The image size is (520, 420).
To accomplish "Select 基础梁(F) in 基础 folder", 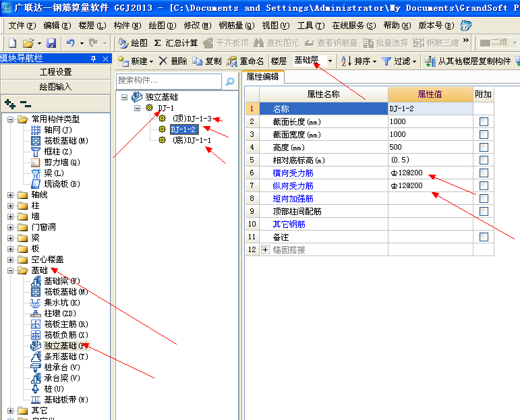I will [x=56, y=281].
